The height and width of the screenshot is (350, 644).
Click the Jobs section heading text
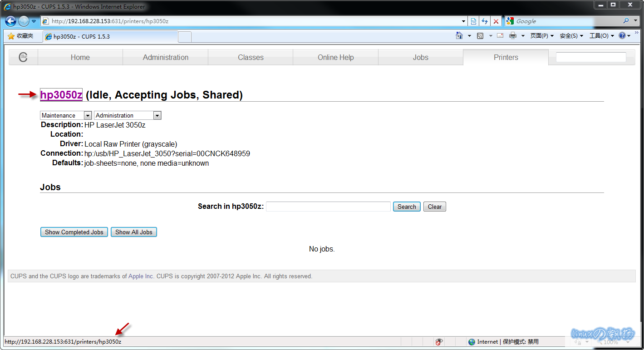pyautogui.click(x=50, y=187)
